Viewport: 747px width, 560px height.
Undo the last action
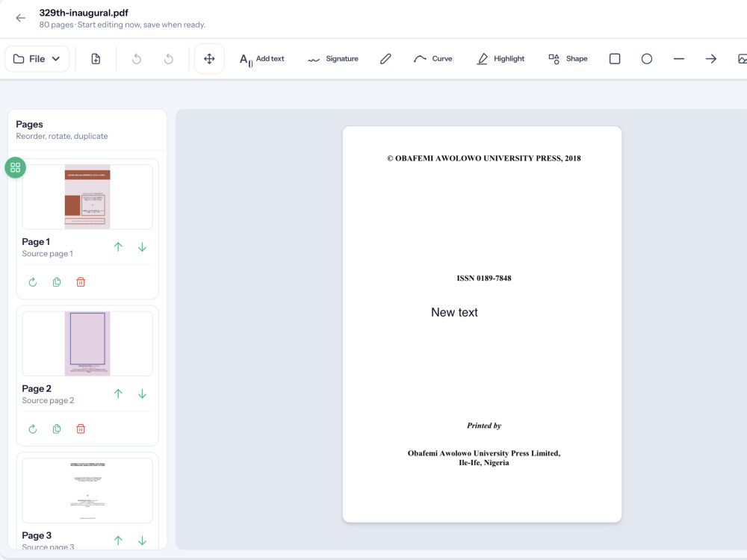coord(137,59)
